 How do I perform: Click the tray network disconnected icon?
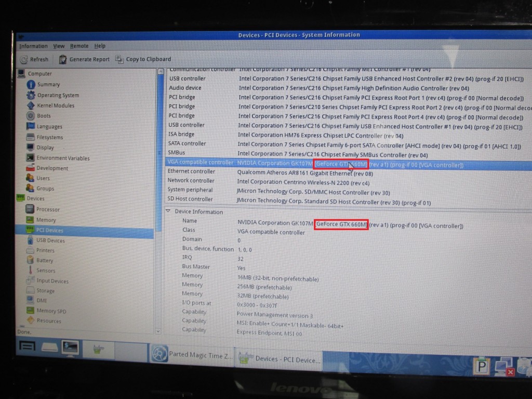point(504,367)
